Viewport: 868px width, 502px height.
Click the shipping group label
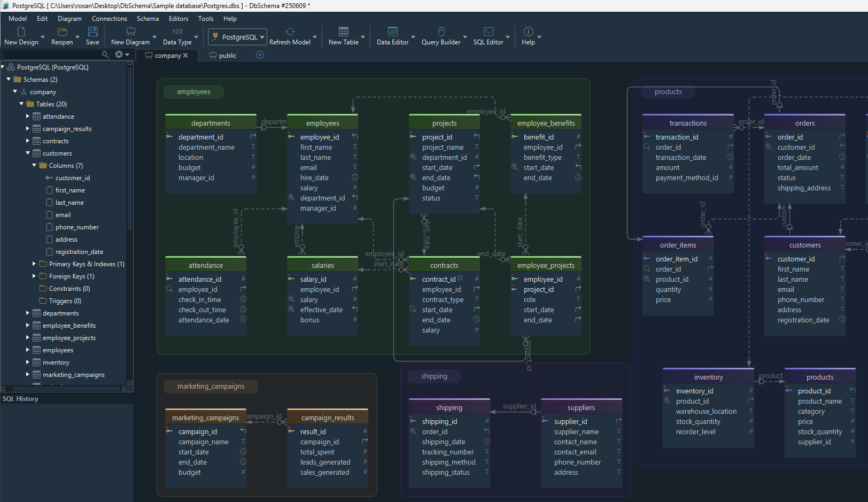pyautogui.click(x=434, y=376)
